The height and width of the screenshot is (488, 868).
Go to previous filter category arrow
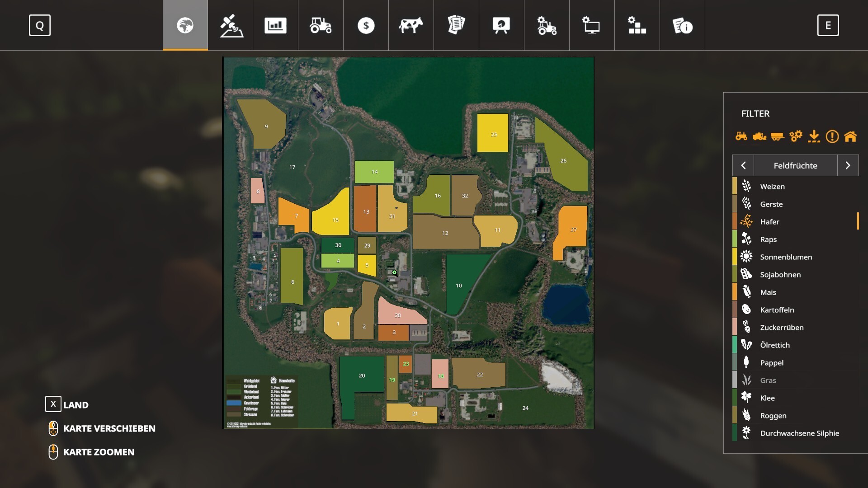(743, 165)
